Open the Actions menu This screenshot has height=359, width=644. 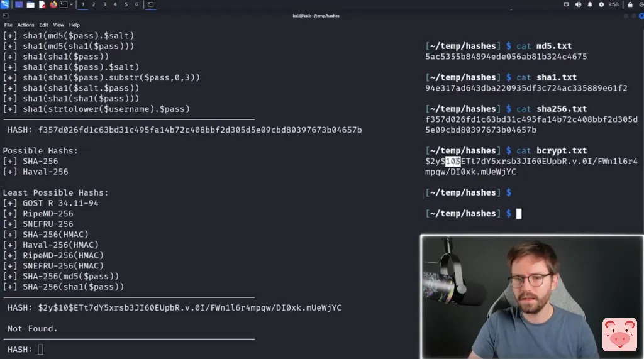25,25
